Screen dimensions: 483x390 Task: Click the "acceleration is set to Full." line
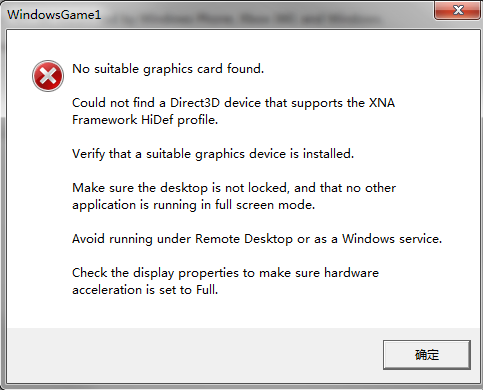click(145, 290)
